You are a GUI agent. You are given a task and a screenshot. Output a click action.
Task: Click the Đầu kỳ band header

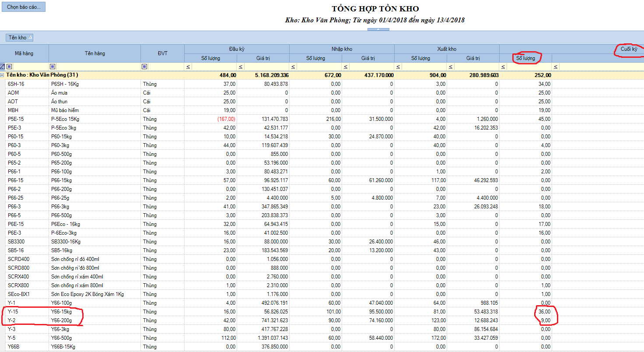237,49
